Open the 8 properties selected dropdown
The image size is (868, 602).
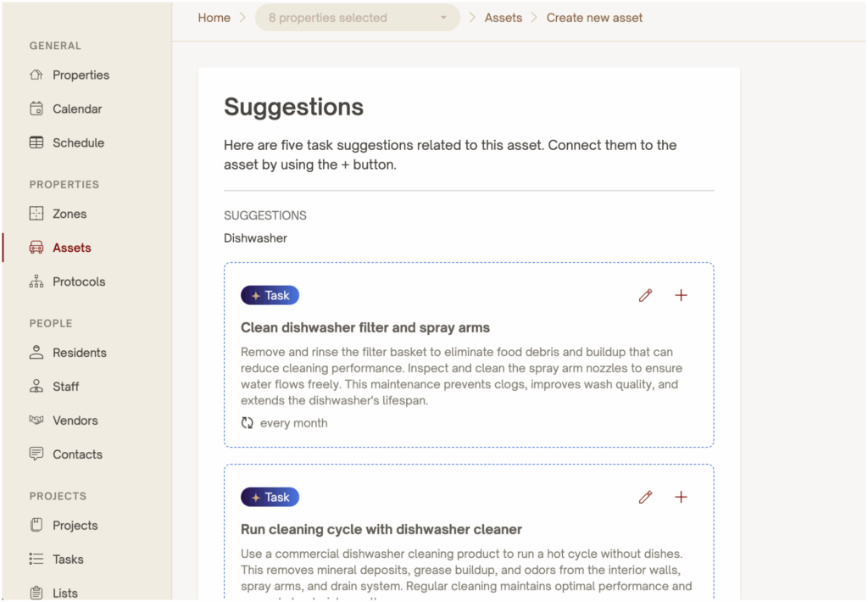pos(357,18)
